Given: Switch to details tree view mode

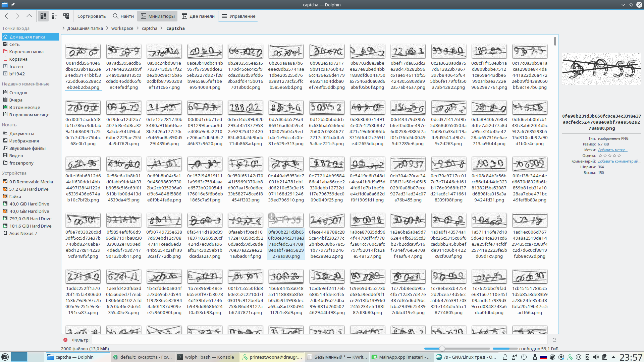Looking at the screenshot, I should 66,16.
